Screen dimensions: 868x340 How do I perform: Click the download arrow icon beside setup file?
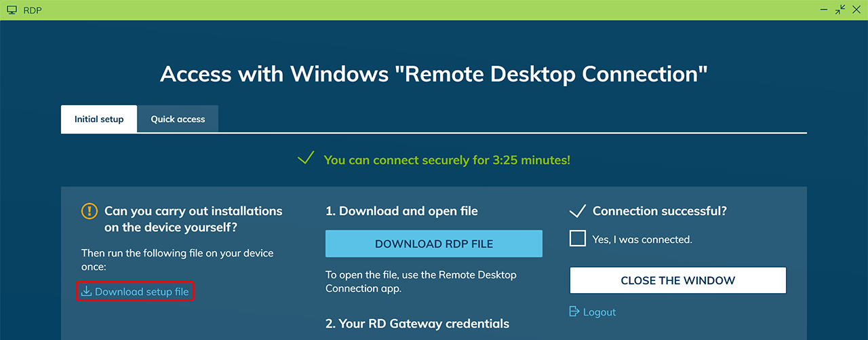[x=86, y=292]
